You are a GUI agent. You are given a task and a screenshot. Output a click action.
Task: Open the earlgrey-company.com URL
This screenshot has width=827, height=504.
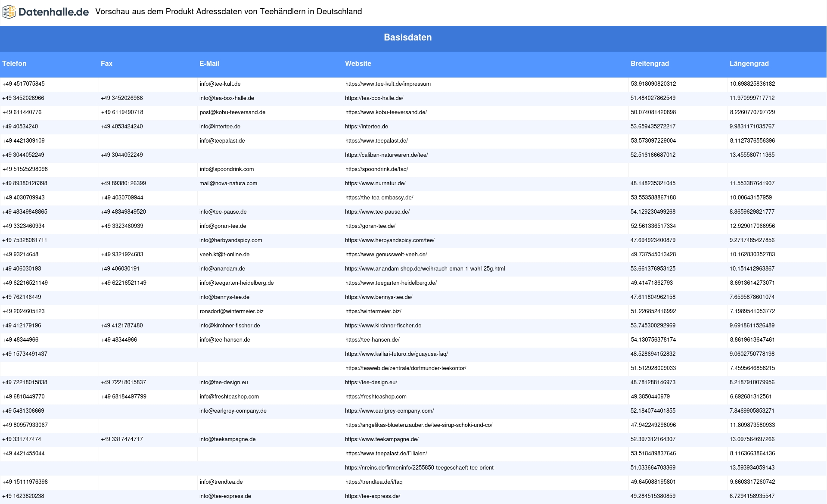tap(389, 411)
